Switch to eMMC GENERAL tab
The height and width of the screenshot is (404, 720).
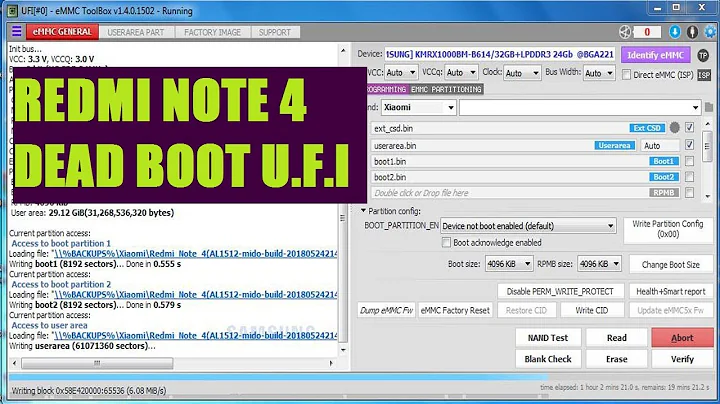tap(62, 32)
